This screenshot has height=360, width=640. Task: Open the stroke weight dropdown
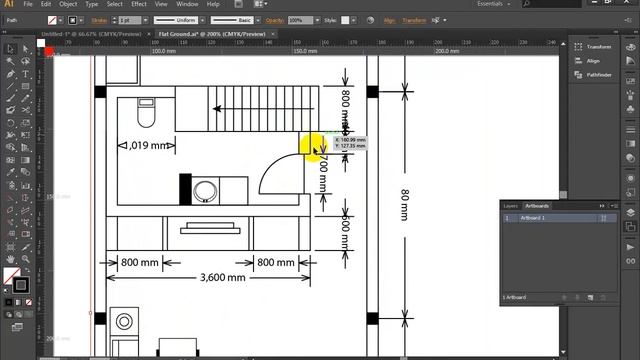pyautogui.click(x=145, y=20)
